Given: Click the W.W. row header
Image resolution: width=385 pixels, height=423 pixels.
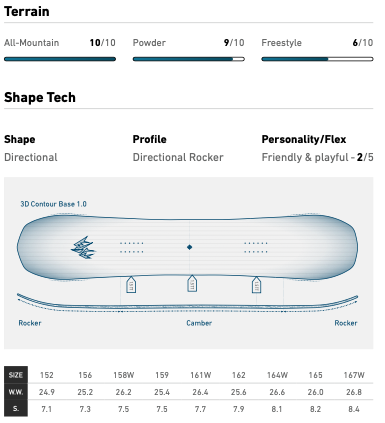Looking at the screenshot, I should point(16,392).
